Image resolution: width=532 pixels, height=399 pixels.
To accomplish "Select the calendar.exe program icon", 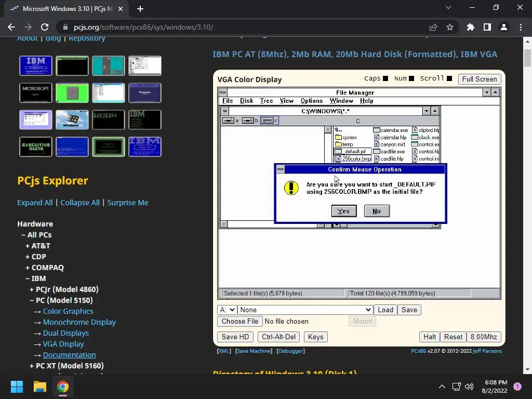I will [x=376, y=130].
